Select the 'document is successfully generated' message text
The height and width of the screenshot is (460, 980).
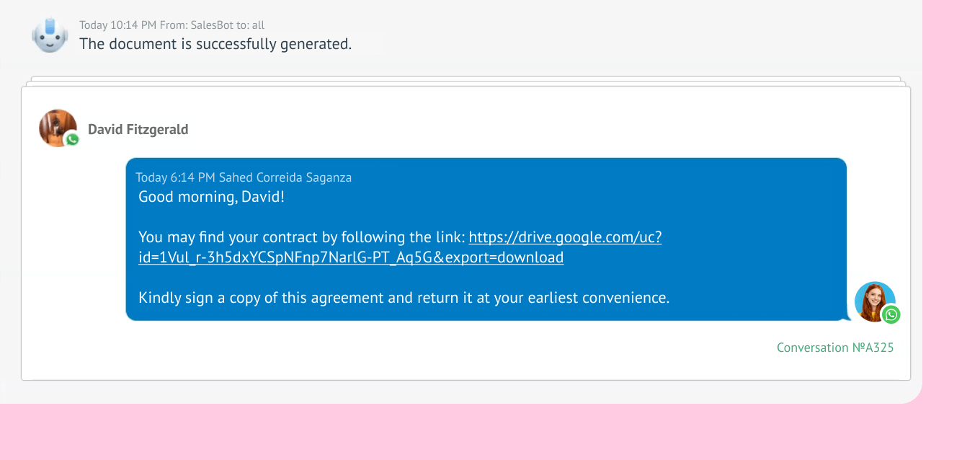point(215,44)
